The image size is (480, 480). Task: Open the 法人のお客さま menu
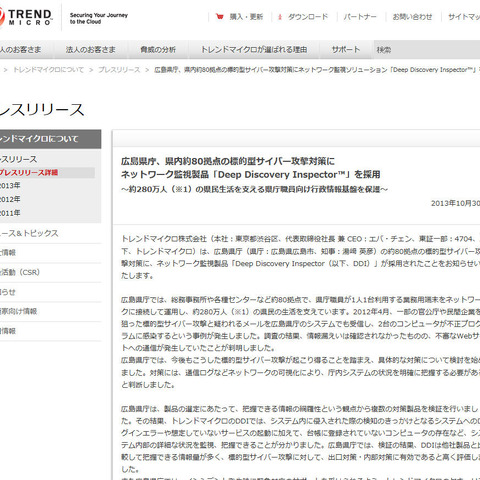click(91, 50)
